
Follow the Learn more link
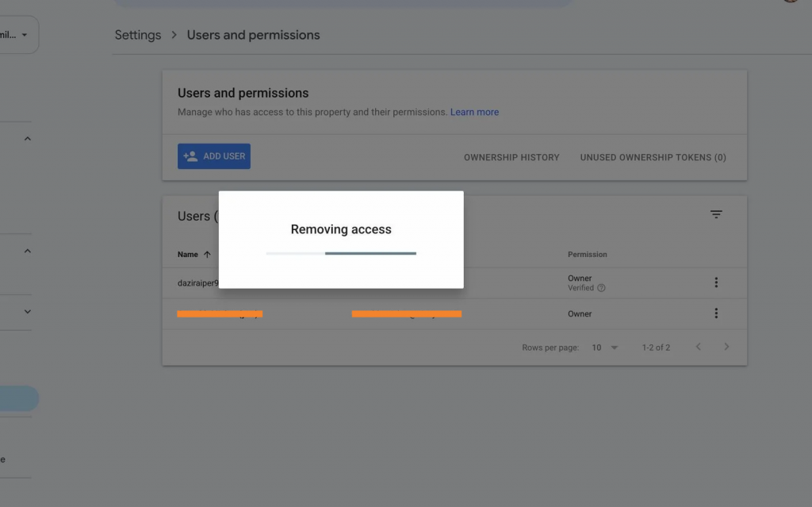point(474,112)
